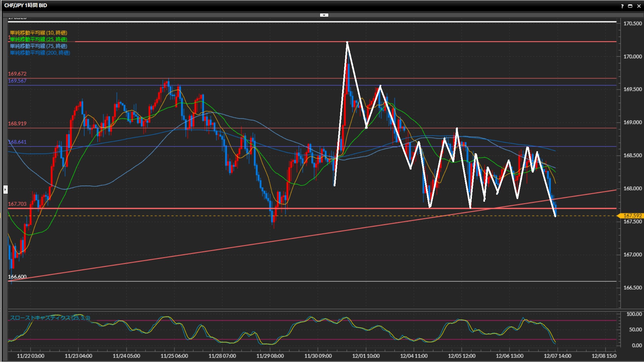
Task: Select the 167.703 support line label
Action: (x=17, y=204)
